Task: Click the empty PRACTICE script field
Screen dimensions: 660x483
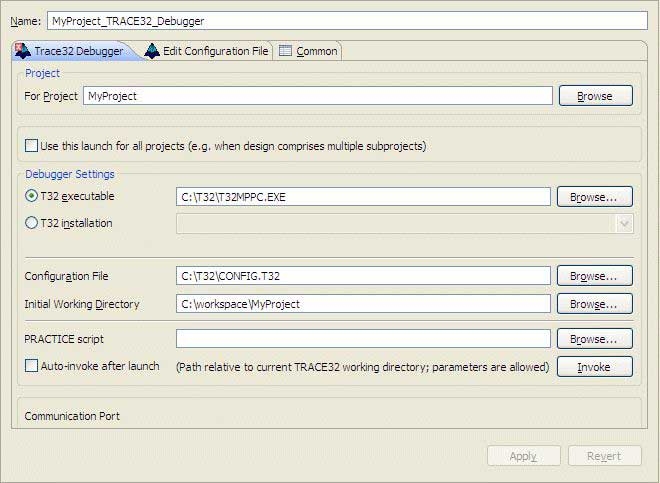Action: [x=363, y=339]
